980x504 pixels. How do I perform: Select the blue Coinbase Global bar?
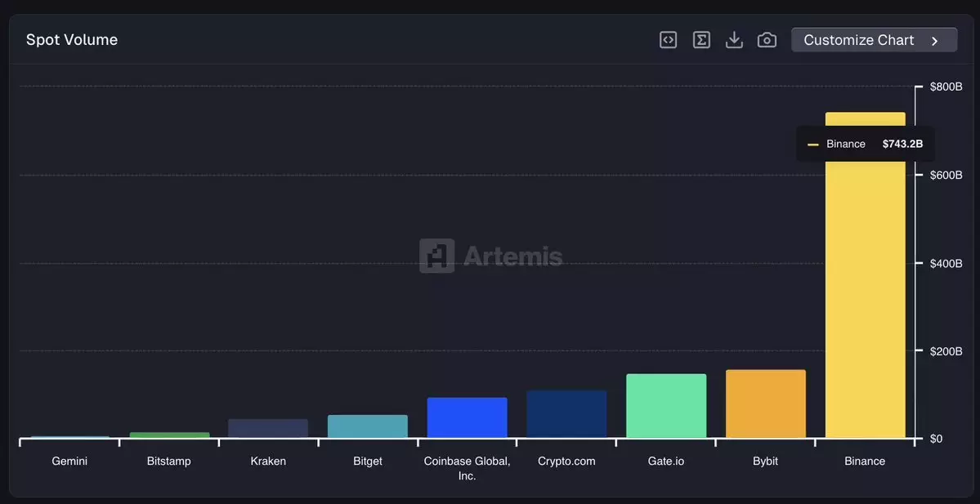(467, 418)
